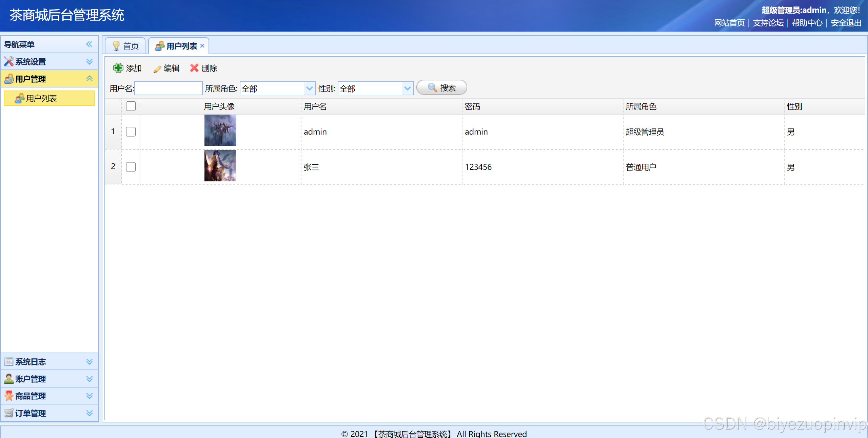The width and height of the screenshot is (868, 438).
Task: Collapse the navigation menu panel arrow
Action: (x=89, y=44)
